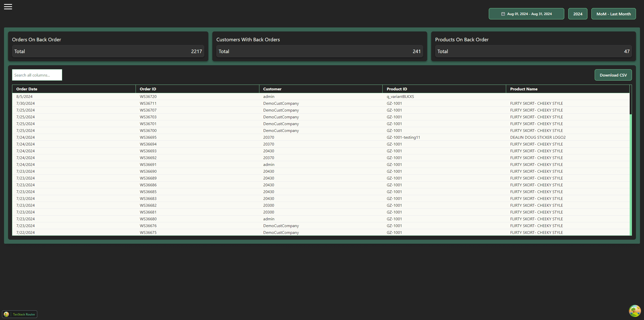Screen dimensions: 644x320
Task: Click order ID WS36700
Action: [x=148, y=130]
